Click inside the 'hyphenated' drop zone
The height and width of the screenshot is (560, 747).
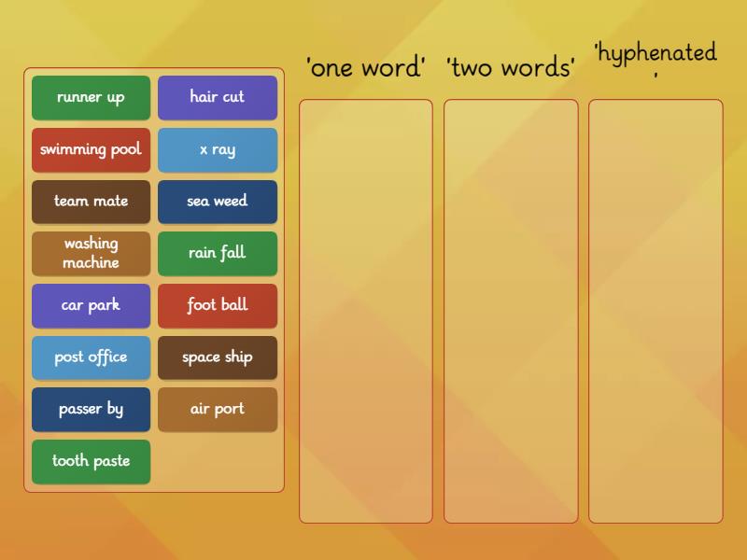(x=656, y=308)
